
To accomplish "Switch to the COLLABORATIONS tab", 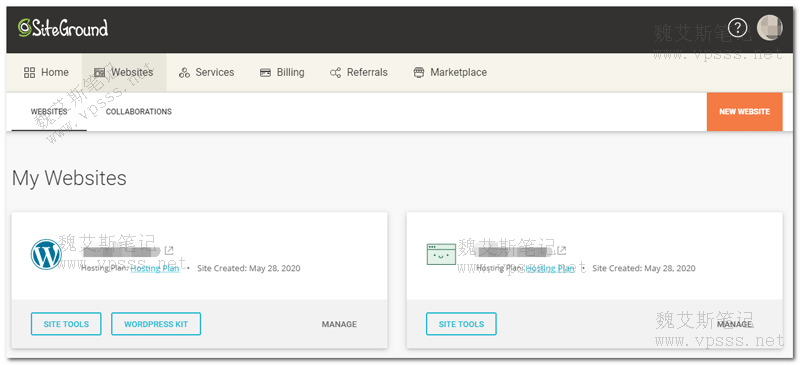I will click(x=139, y=111).
